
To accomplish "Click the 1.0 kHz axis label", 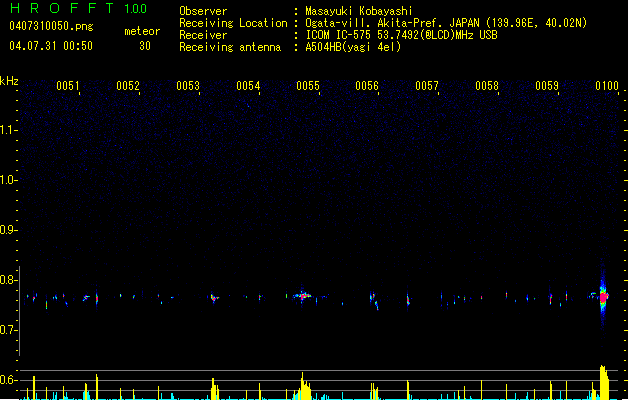I will (9, 180).
